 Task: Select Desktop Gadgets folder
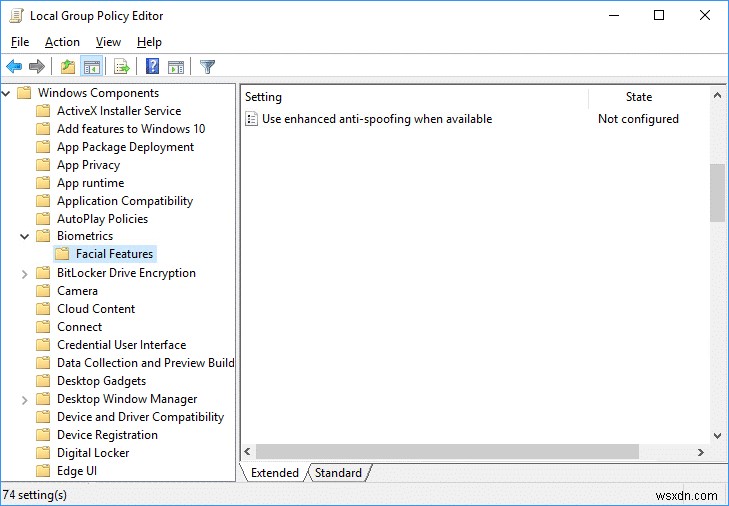click(x=101, y=381)
